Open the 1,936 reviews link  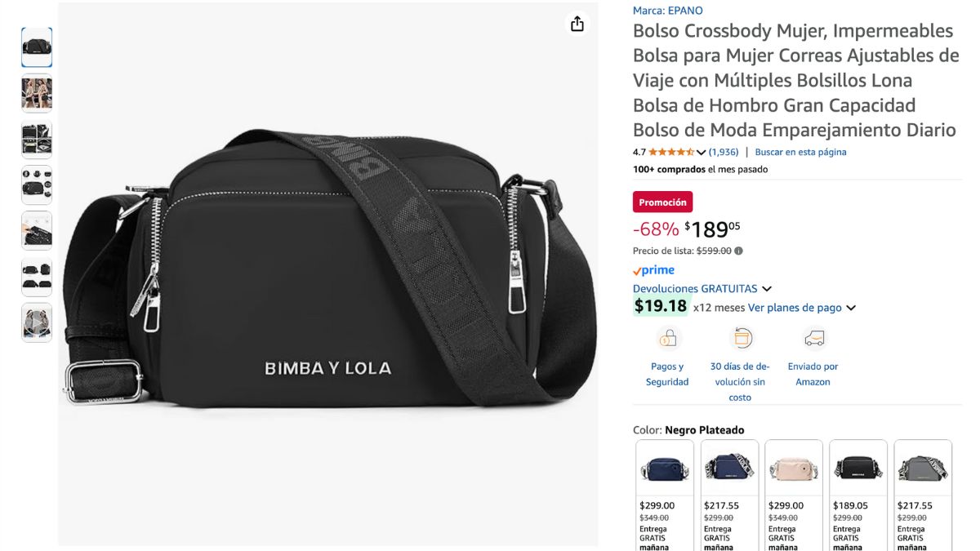(x=724, y=152)
